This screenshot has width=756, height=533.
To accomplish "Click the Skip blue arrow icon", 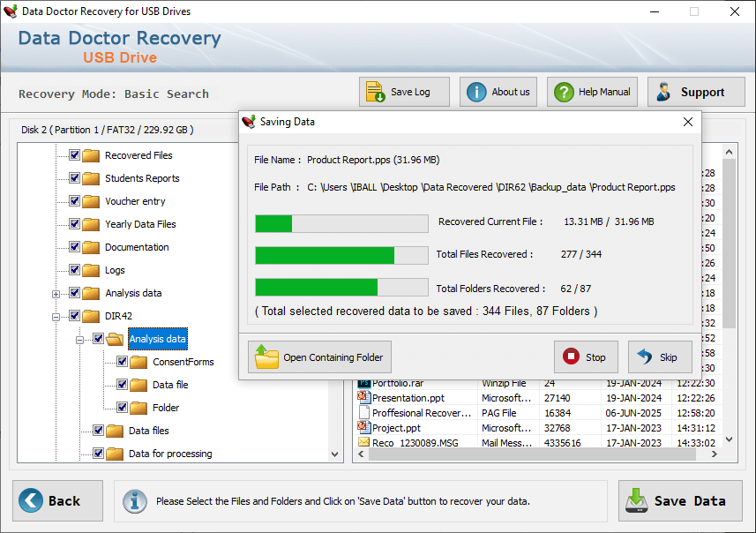I will tap(645, 357).
